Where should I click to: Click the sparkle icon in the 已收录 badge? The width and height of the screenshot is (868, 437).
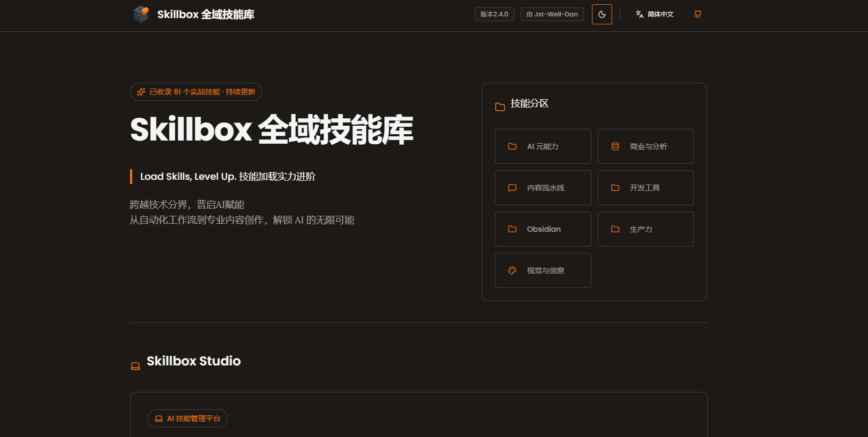coord(141,92)
